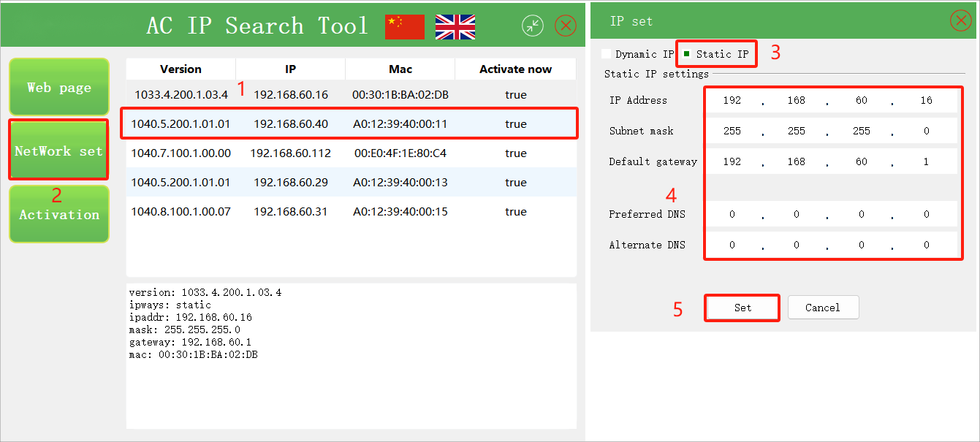Click the Version column header

(x=181, y=69)
